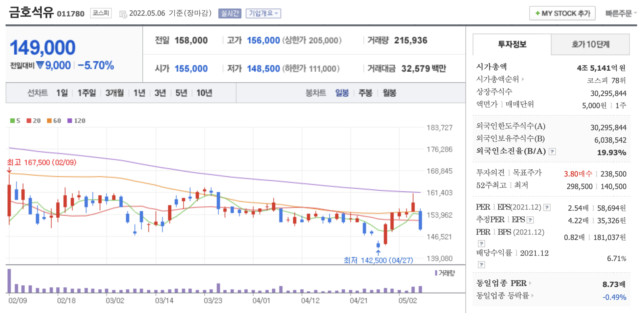Click the 최저 142,500 (04/27) chart marker
The width and height of the screenshot is (644, 313).
click(378, 260)
